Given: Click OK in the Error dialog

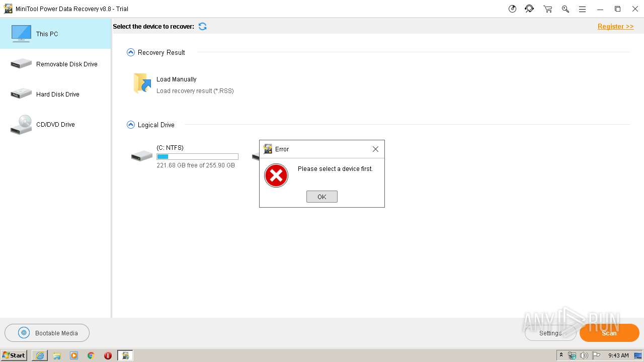Looking at the screenshot, I should pyautogui.click(x=322, y=197).
